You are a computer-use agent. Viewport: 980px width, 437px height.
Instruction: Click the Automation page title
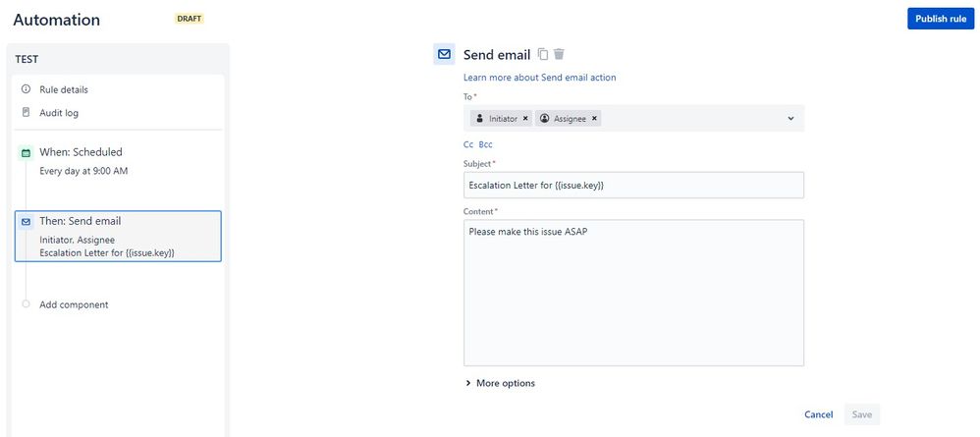tap(56, 20)
